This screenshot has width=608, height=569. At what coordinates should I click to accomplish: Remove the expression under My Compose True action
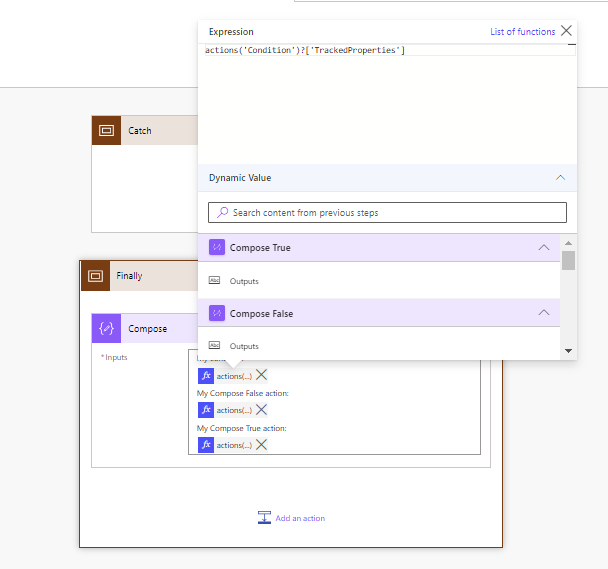point(261,444)
